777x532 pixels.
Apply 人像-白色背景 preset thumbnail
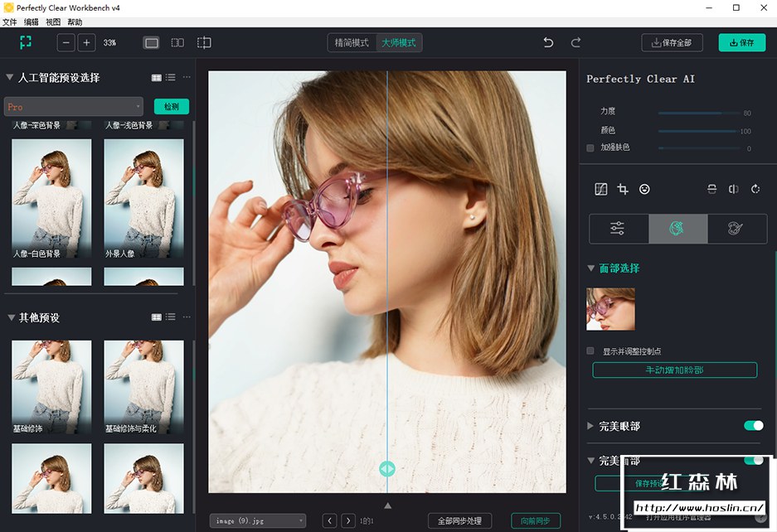[51, 198]
